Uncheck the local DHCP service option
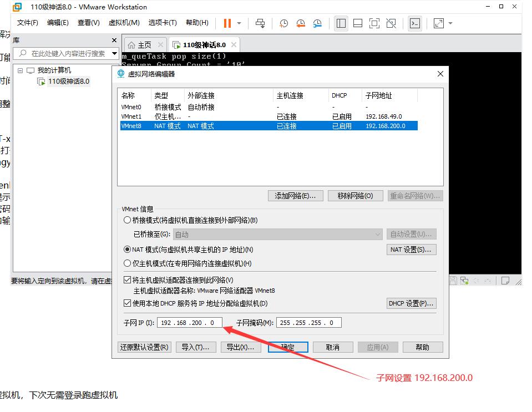 click(x=127, y=303)
